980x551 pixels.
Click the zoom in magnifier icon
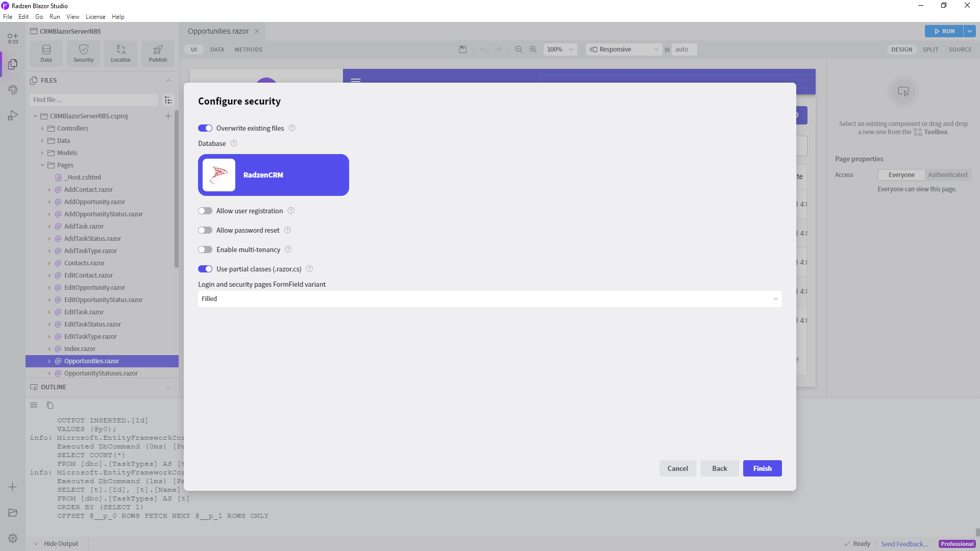pos(533,49)
